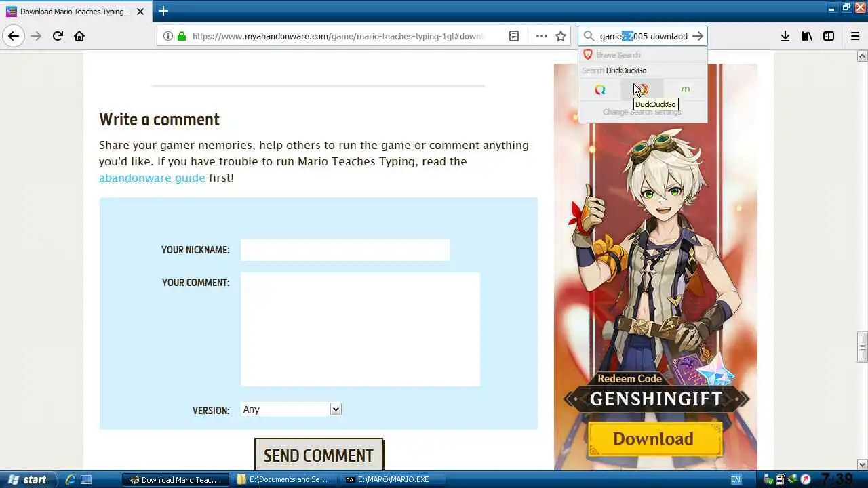This screenshot has width=868, height=488.
Task: Click the abandonware guide link
Action: (152, 178)
